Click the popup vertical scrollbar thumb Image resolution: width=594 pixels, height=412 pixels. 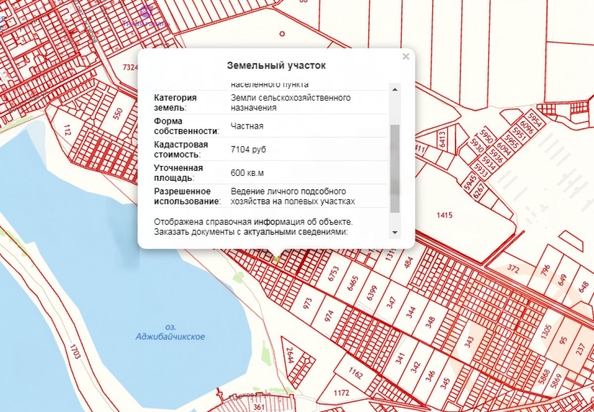tap(394, 169)
